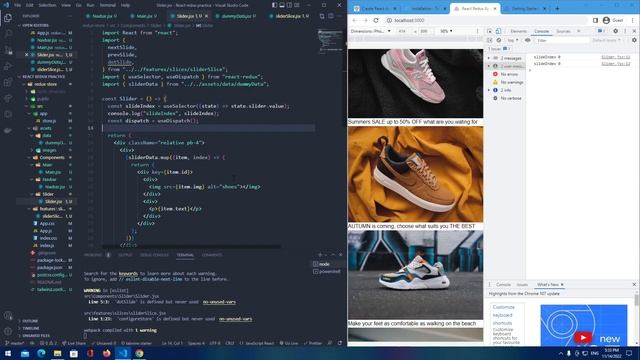Open Microsoft Edge from the taskbar
640x360 pixels.
pos(41,353)
